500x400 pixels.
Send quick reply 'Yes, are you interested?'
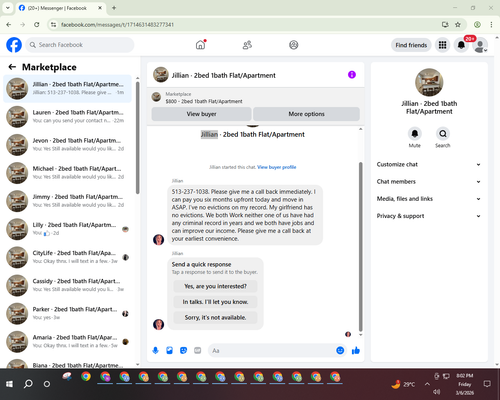pyautogui.click(x=215, y=286)
